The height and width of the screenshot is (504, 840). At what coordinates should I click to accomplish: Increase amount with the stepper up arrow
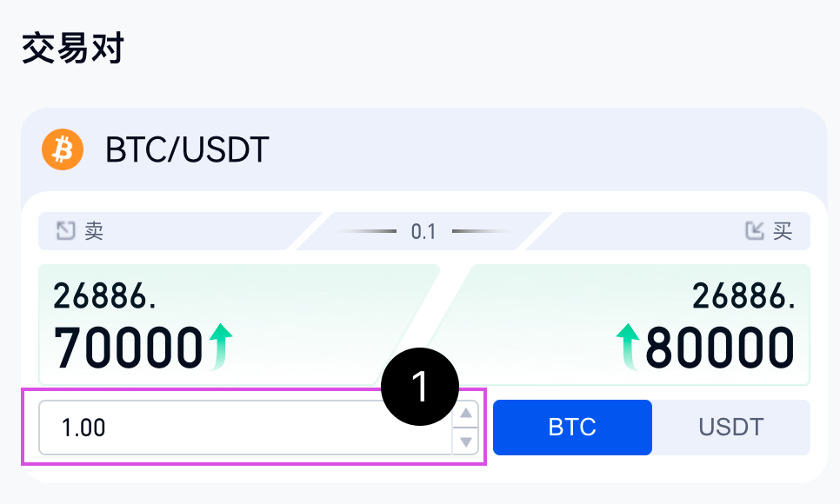467,414
